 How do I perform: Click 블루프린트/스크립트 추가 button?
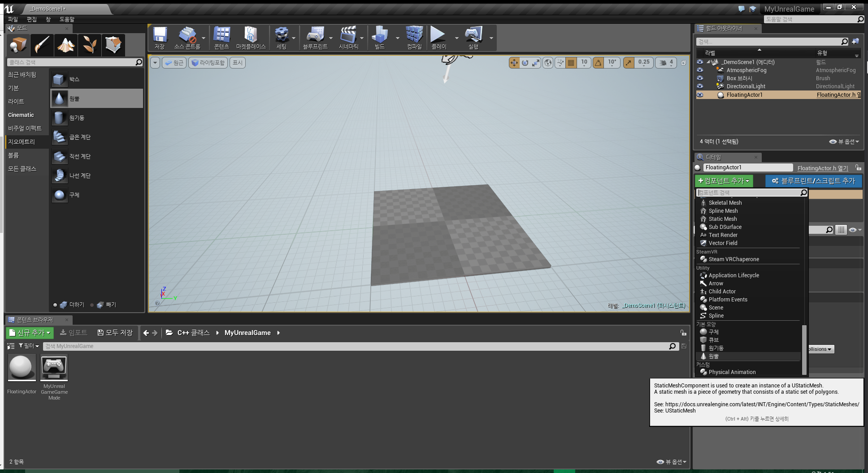(813, 181)
